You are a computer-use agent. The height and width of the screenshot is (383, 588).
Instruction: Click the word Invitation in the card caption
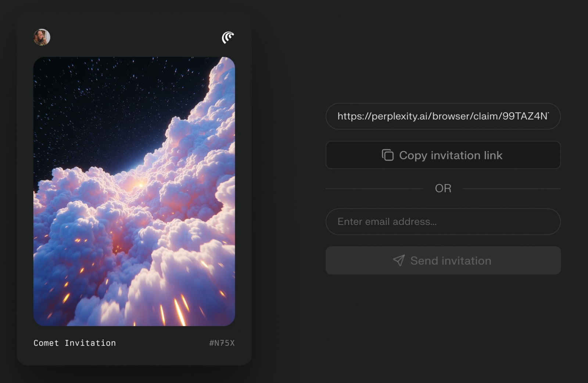(x=90, y=343)
